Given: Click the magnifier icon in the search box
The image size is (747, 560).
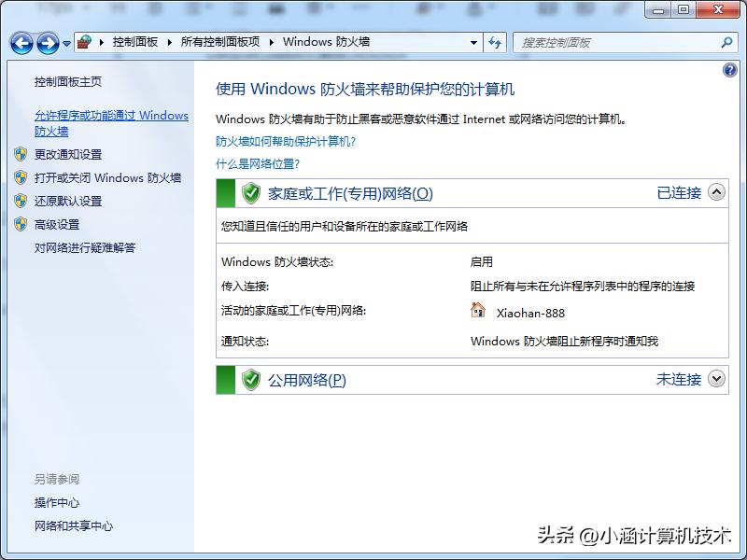Looking at the screenshot, I should (x=726, y=43).
